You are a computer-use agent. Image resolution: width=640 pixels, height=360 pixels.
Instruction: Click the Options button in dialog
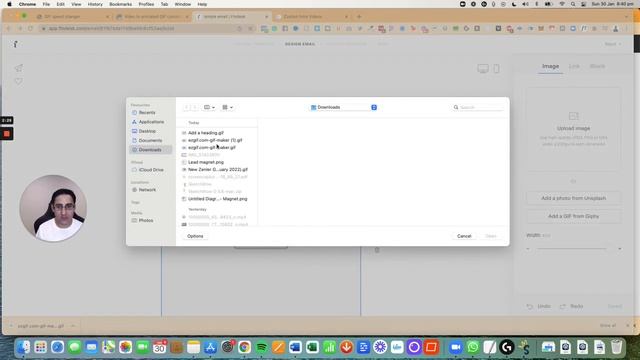coord(195,236)
